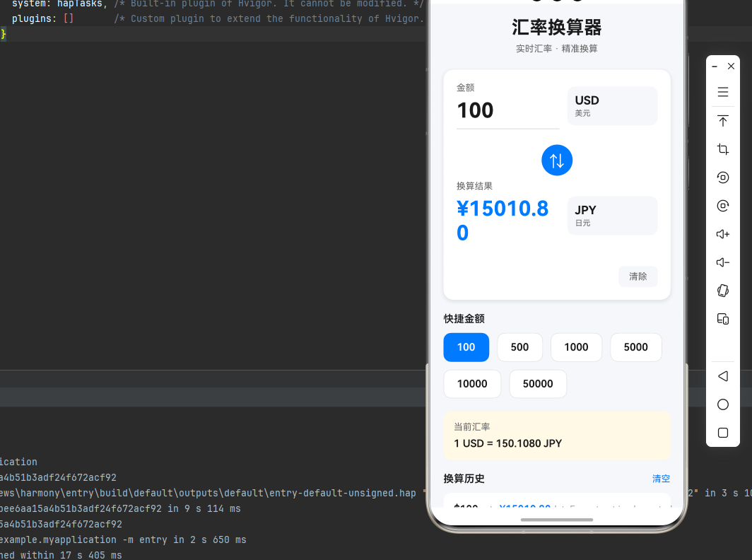This screenshot has height=560, width=752.
Task: Open the JPY 日元 currency selector
Action: tap(613, 216)
